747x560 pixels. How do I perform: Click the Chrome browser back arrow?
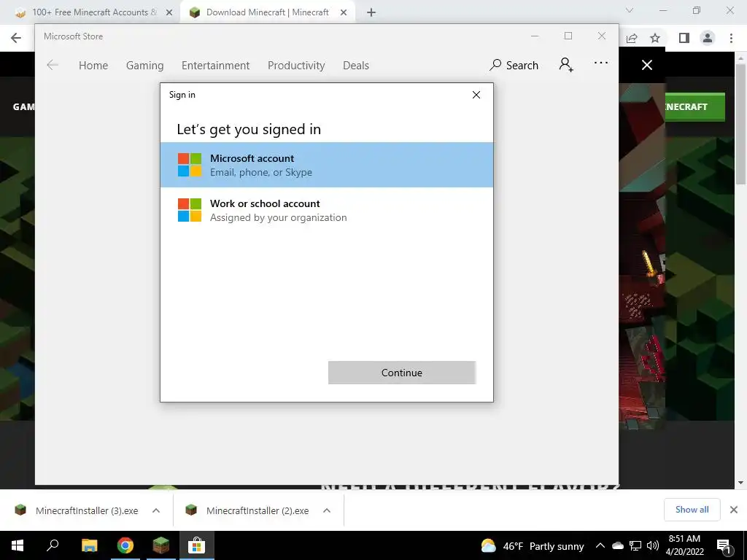(16, 38)
